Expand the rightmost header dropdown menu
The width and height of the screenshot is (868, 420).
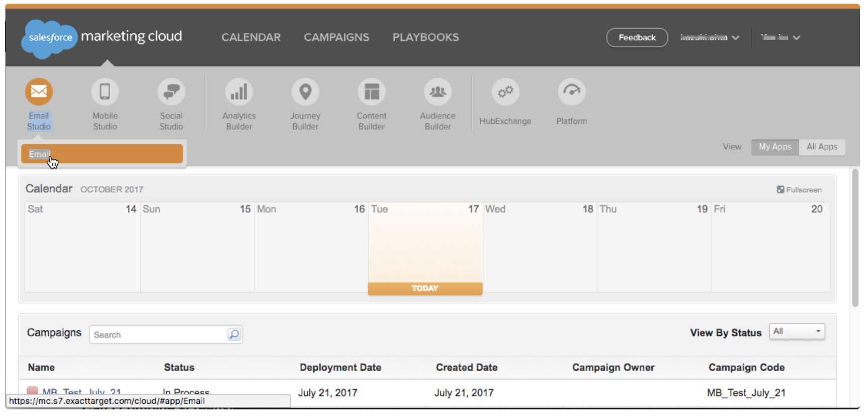click(780, 38)
